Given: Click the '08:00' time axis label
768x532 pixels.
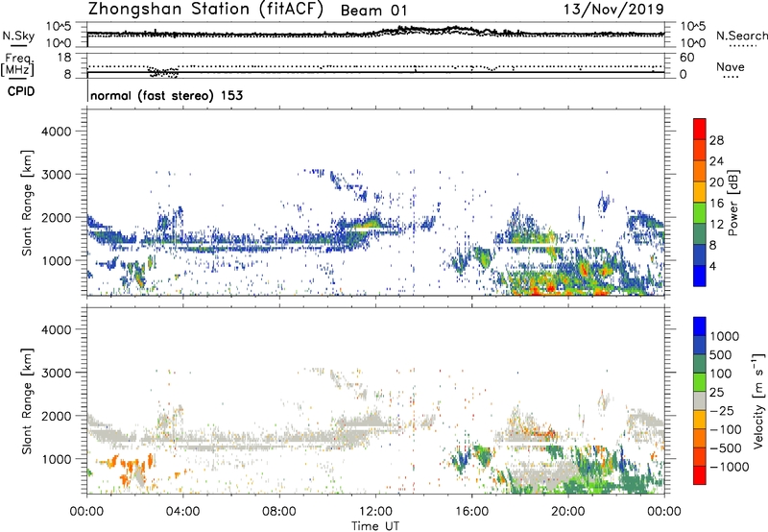Looking at the screenshot, I should (x=279, y=512).
